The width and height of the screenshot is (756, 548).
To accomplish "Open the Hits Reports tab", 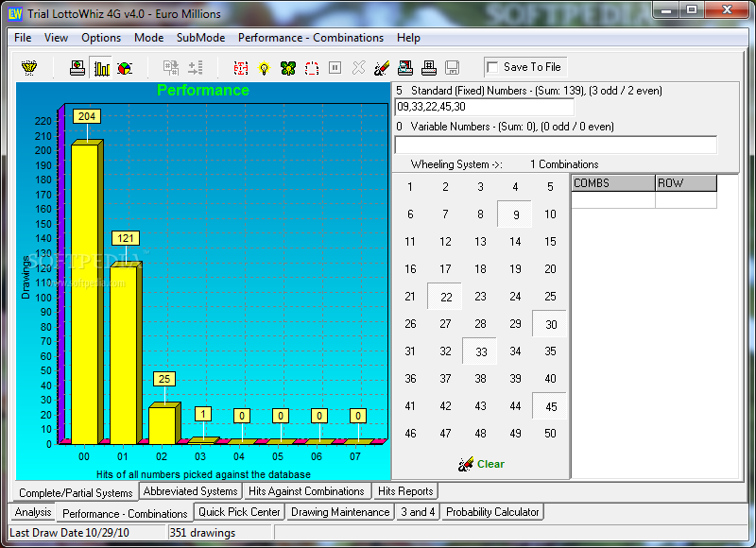I will (405, 491).
